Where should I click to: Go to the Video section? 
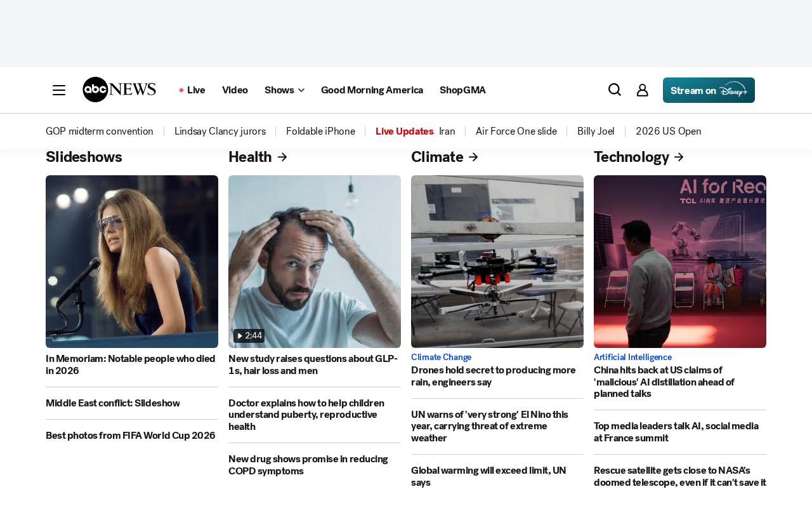tap(235, 90)
